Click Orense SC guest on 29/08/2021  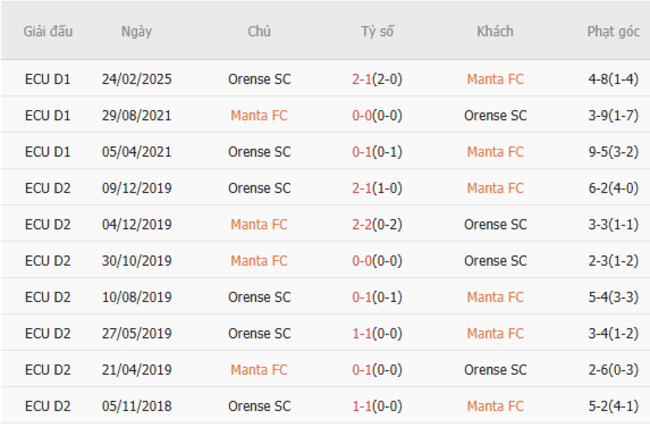click(x=495, y=115)
